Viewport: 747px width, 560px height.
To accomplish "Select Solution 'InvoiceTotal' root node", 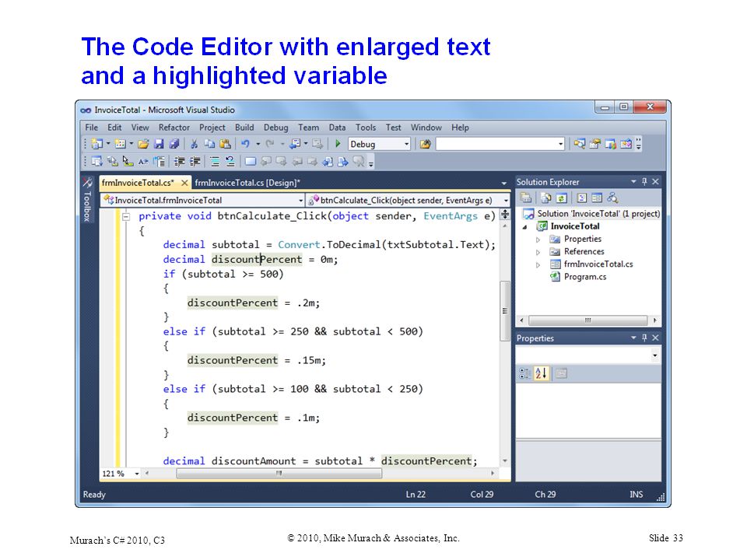I will [x=598, y=214].
